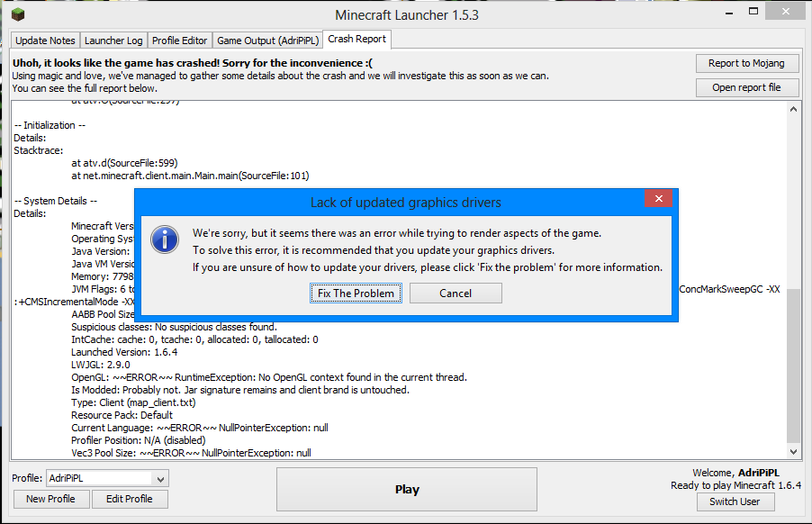Click the '-- System Details --' heading
Screen dimensions: 812x524
56,201
